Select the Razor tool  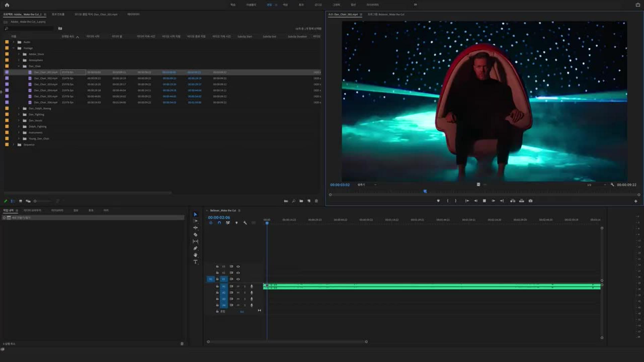(195, 235)
